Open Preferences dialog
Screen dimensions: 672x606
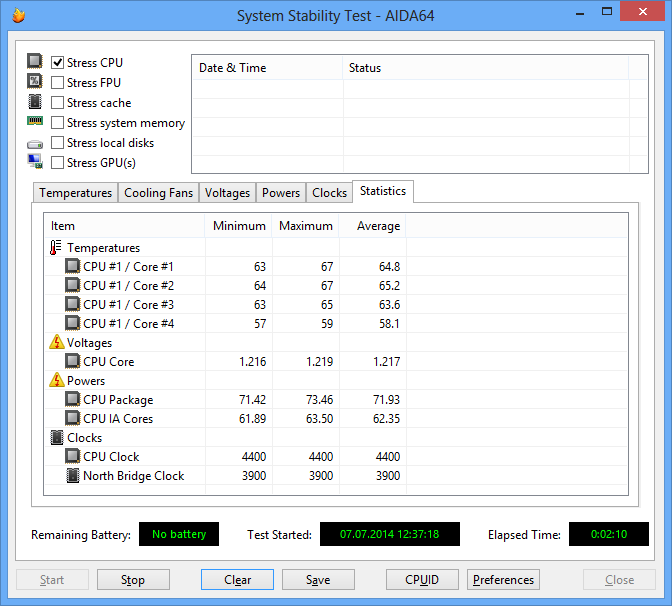pyautogui.click(x=503, y=579)
